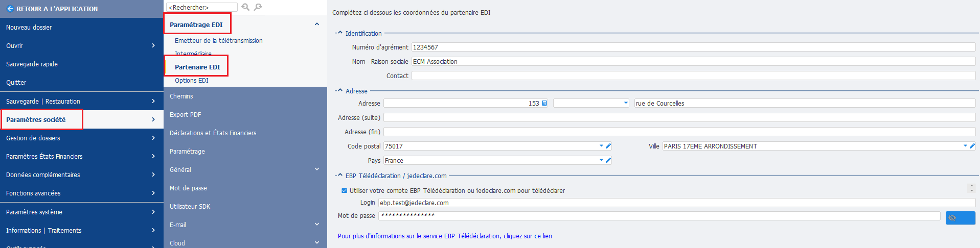
Task: Open the Ville dropdown arrow
Action: pos(965,146)
